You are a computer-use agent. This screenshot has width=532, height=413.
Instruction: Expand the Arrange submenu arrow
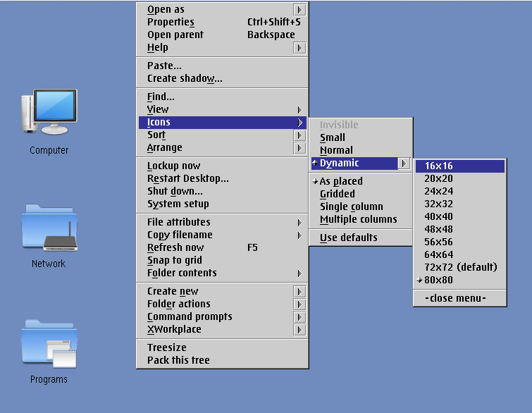coord(299,148)
